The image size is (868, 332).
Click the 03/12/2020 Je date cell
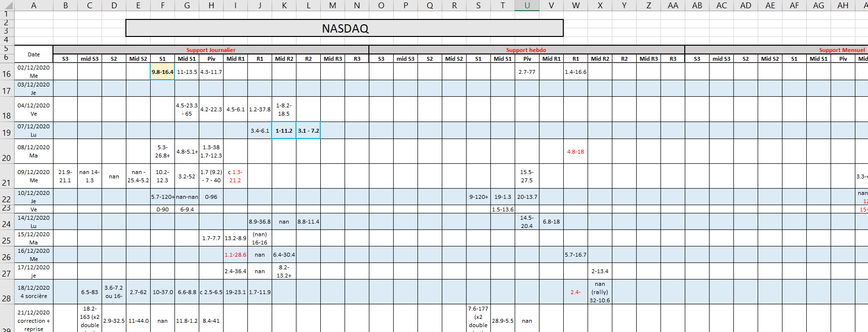coord(34,88)
